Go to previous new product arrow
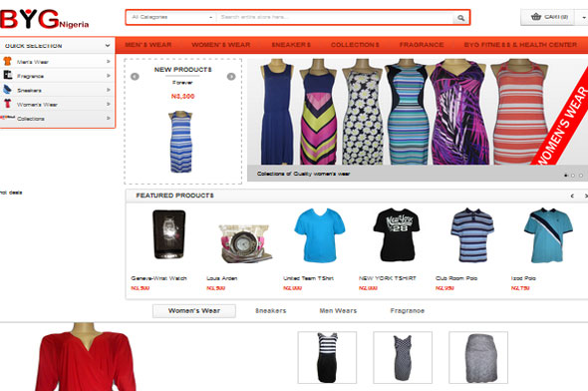Viewport: 588px width, 391px height. pos(135,77)
